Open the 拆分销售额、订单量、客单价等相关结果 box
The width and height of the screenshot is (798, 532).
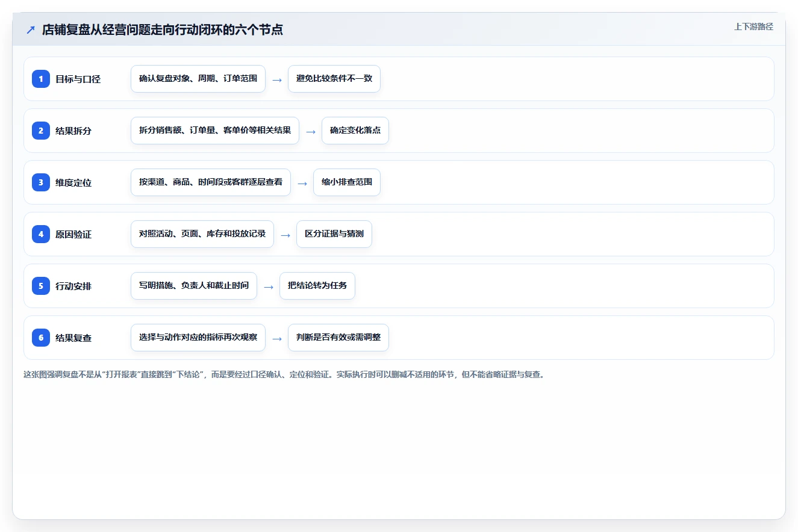point(215,131)
